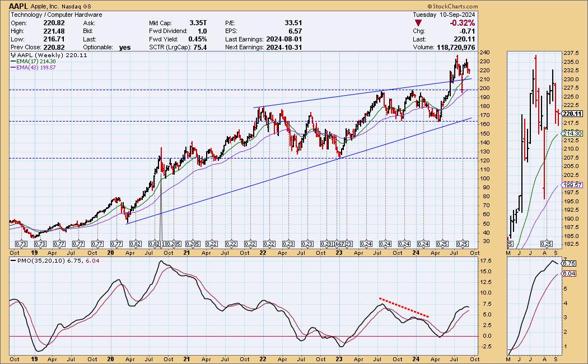
Task: Click the -2.5 label on the PMO axis
Action: [x=486, y=347]
